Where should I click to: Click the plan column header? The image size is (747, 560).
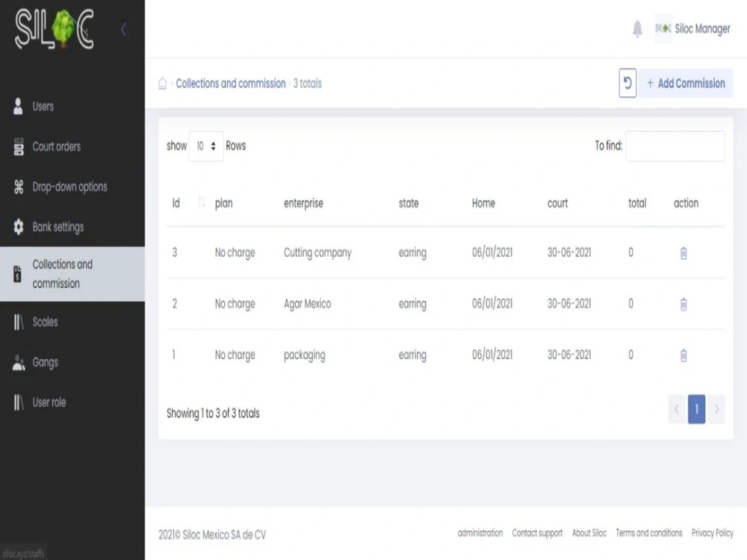(223, 203)
